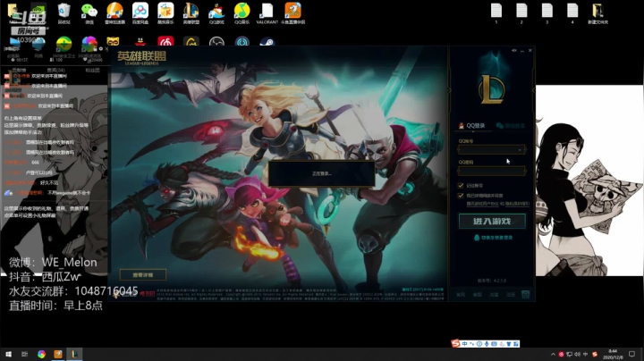644x361 pixels.
Task: Open the Steam desktop icon
Action: (267, 42)
